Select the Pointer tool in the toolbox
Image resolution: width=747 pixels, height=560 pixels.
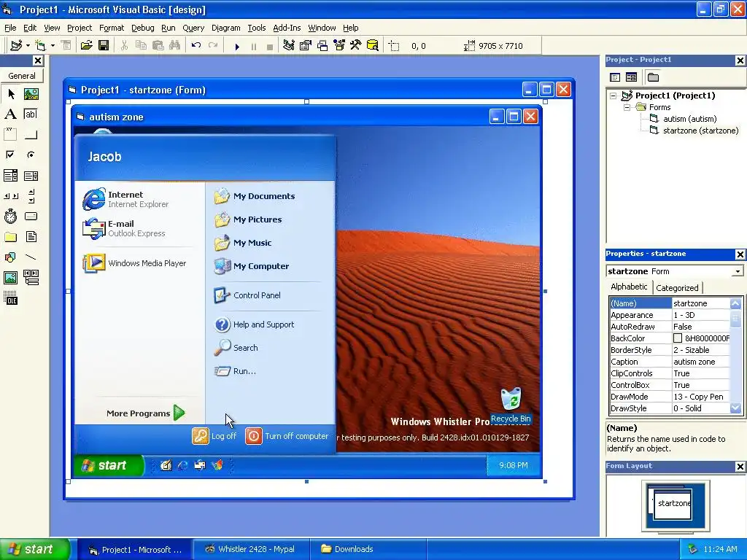tap(11, 94)
